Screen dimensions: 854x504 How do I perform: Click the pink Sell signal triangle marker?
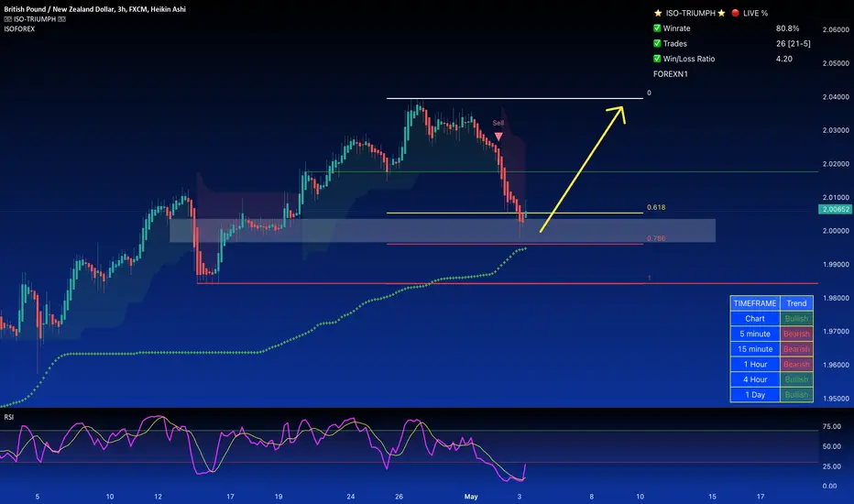coord(498,136)
